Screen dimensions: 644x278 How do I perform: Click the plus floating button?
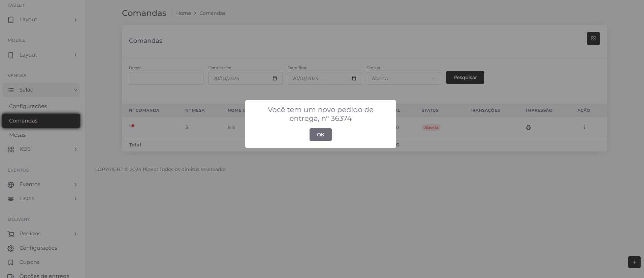click(x=634, y=262)
